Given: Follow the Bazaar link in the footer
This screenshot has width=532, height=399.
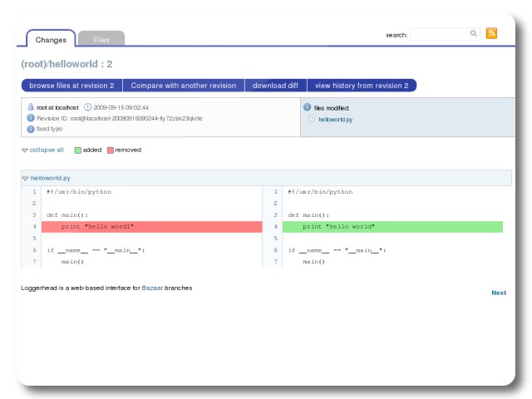Looking at the screenshot, I should point(152,288).
